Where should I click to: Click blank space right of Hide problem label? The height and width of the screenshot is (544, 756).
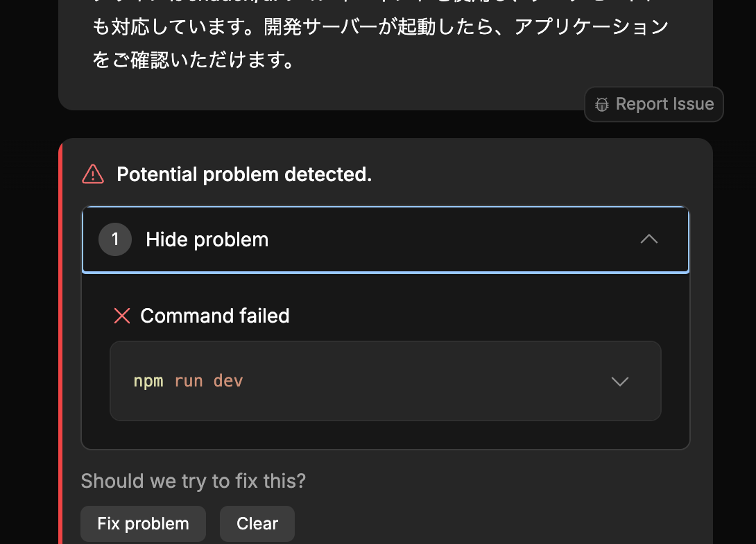click(451, 240)
